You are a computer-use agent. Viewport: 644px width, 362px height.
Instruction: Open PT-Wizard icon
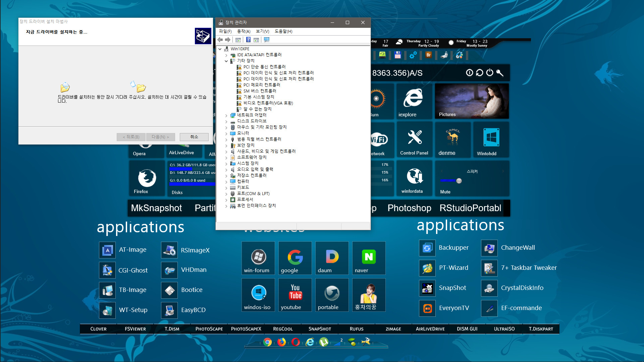point(427,268)
